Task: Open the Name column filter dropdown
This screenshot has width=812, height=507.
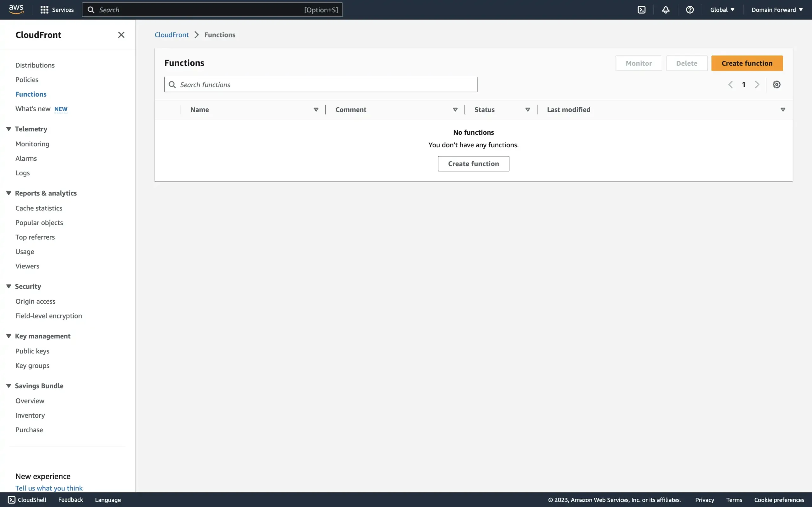Action: [316, 109]
